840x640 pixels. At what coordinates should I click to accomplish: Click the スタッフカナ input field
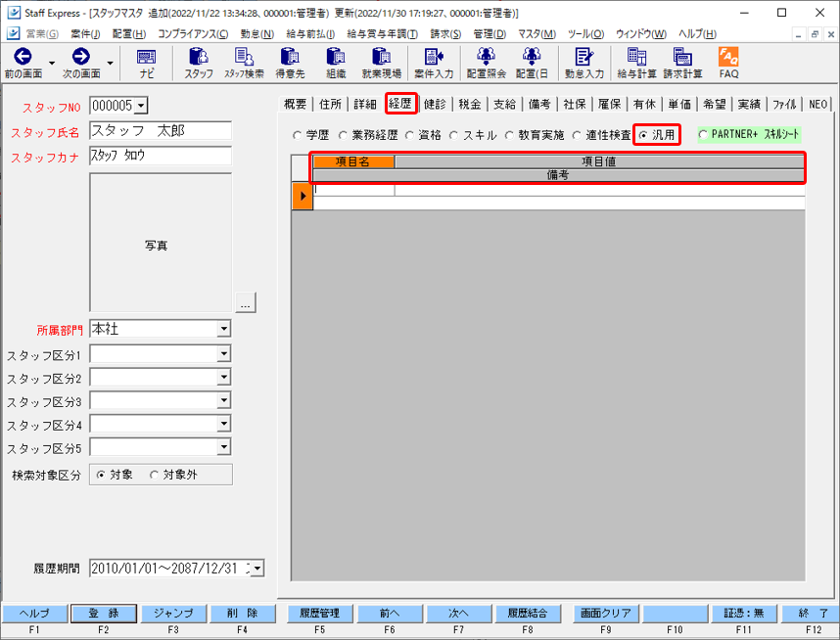pyautogui.click(x=161, y=156)
